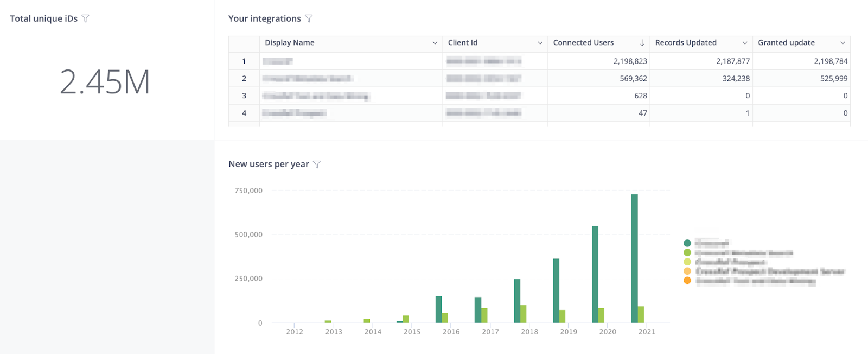Select cell 2,187,877 records updated
868x354 pixels.
coord(701,61)
